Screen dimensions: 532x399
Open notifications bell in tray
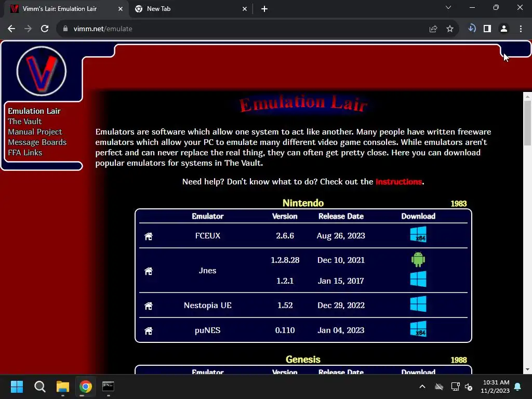[518, 387]
